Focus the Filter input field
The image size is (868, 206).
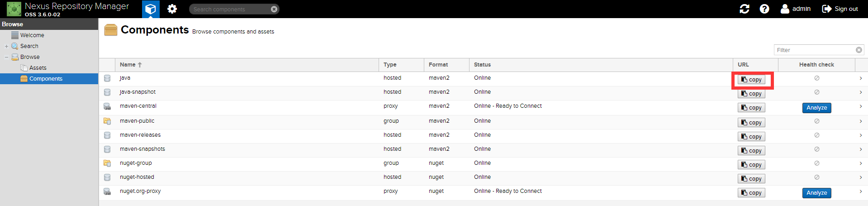[815, 50]
